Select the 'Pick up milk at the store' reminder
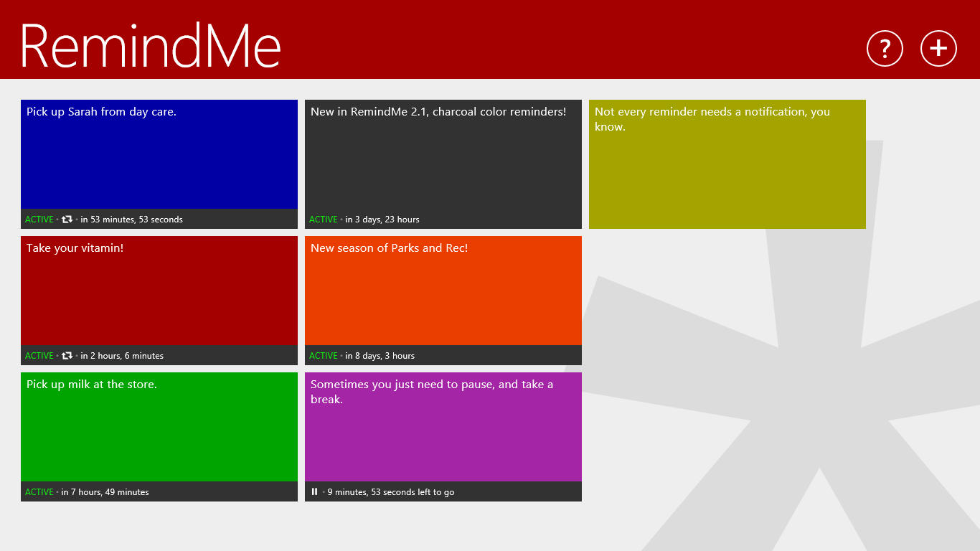The image size is (980, 551). click(159, 427)
